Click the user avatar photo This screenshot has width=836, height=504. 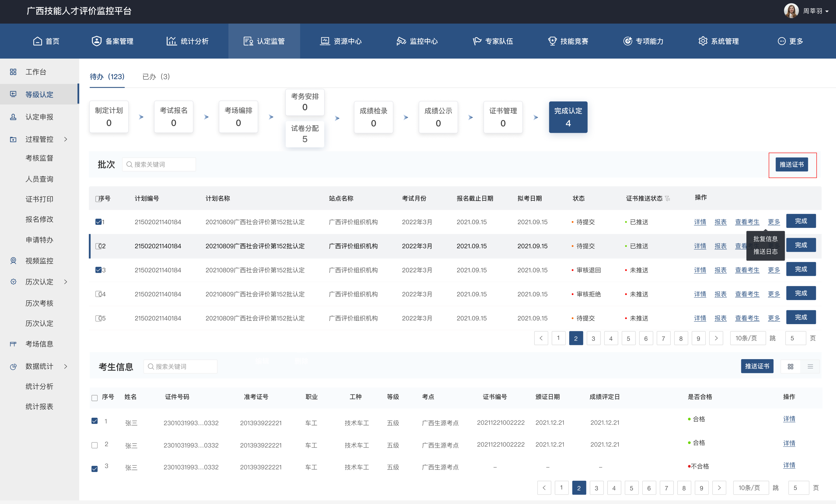tap(791, 11)
